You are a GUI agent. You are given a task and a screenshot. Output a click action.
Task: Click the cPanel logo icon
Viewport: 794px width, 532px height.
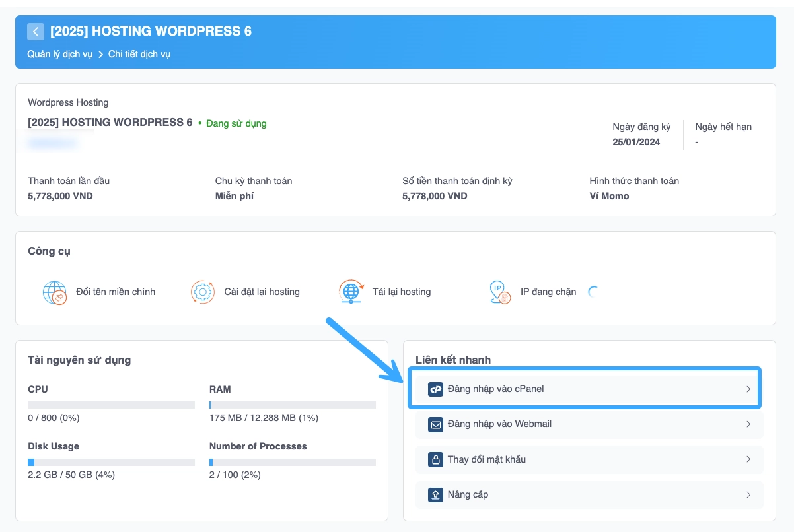[x=435, y=389]
